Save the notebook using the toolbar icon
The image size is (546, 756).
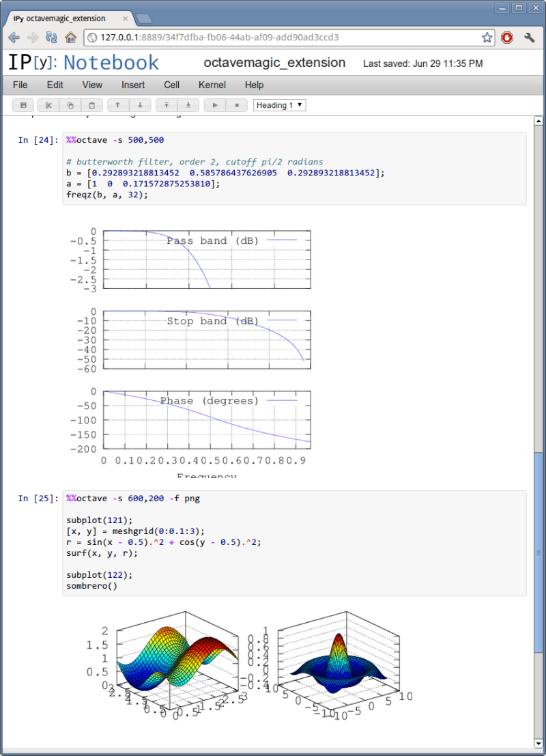click(x=24, y=104)
